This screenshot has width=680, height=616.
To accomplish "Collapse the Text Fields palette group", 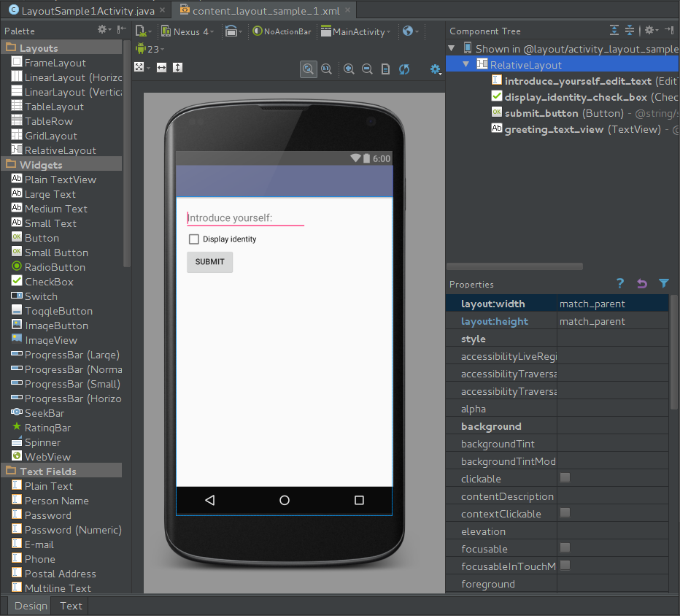I will pos(61,471).
